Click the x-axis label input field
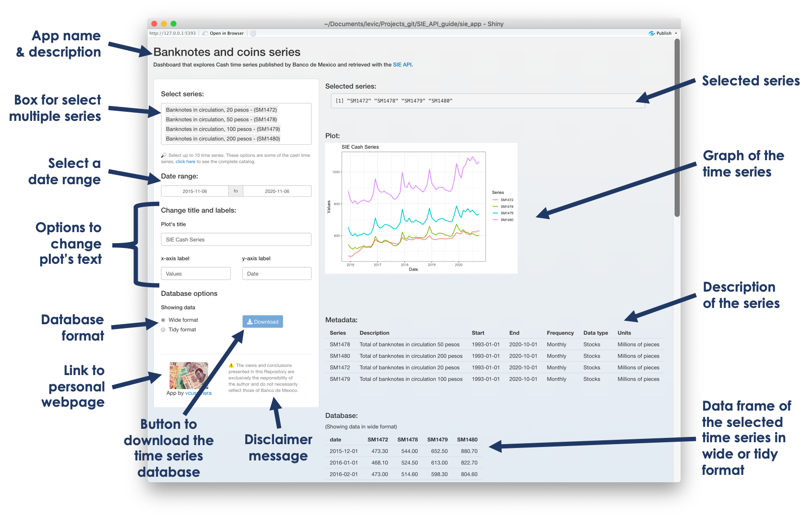The height and width of the screenshot is (518, 812). point(196,273)
